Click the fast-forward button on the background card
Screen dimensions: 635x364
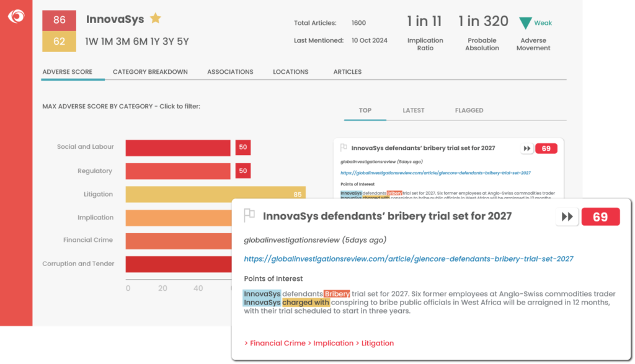(526, 149)
